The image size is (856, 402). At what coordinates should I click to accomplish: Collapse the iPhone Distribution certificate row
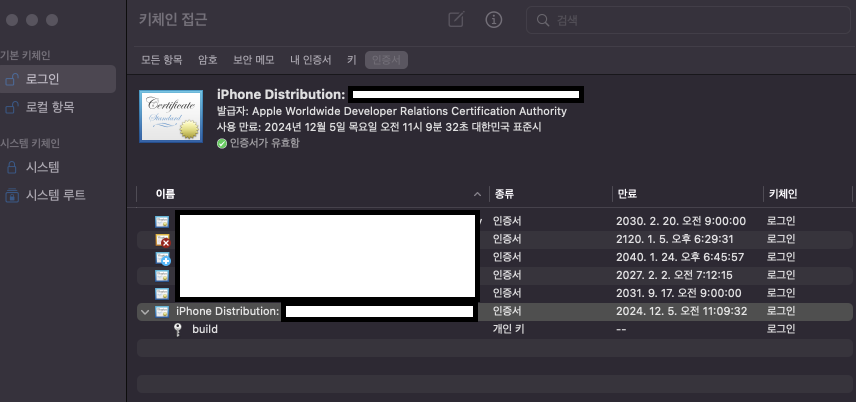145,312
